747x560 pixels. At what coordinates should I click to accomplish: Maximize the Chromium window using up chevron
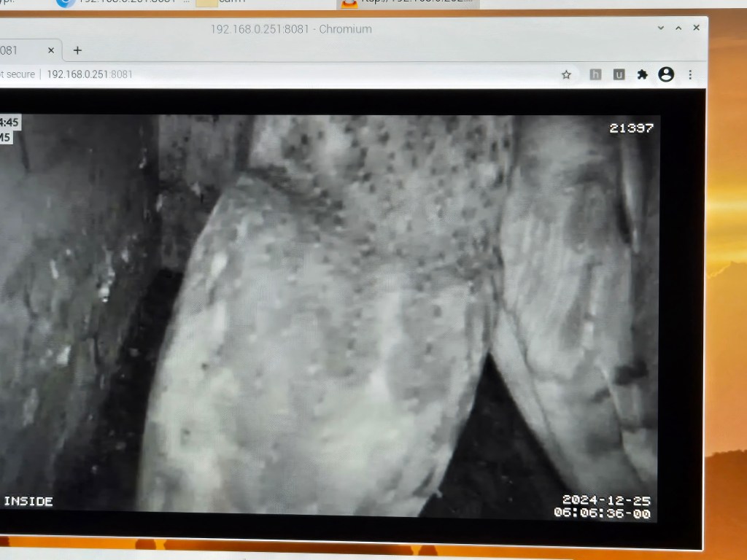pyautogui.click(x=678, y=28)
